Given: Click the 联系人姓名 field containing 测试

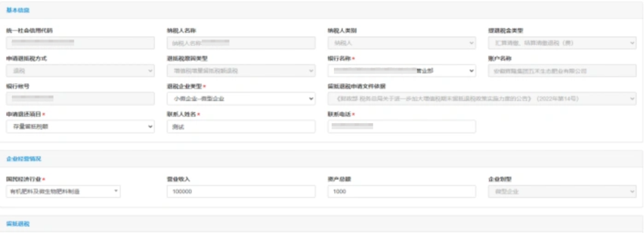Looking at the screenshot, I should [x=241, y=127].
